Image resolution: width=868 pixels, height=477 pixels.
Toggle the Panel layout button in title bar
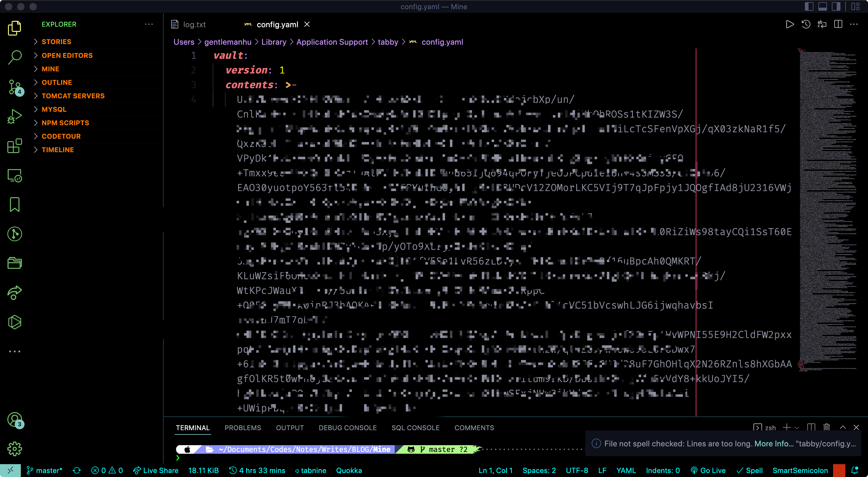coord(823,6)
